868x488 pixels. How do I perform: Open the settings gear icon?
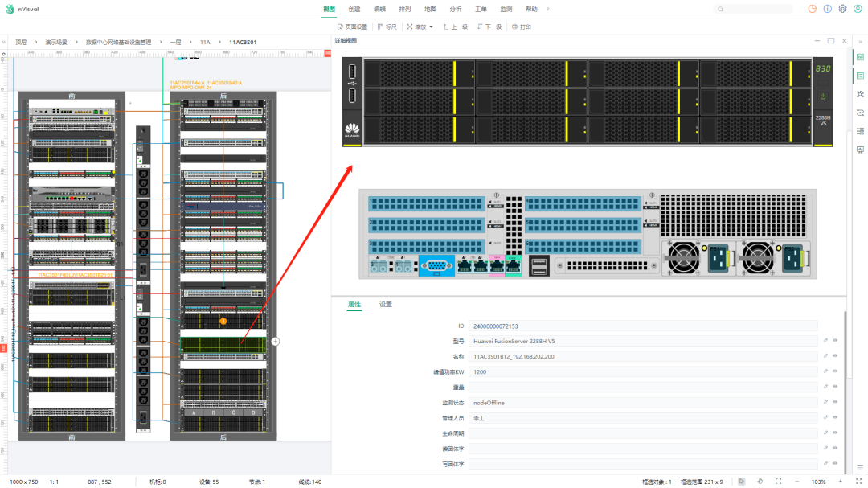click(x=842, y=9)
